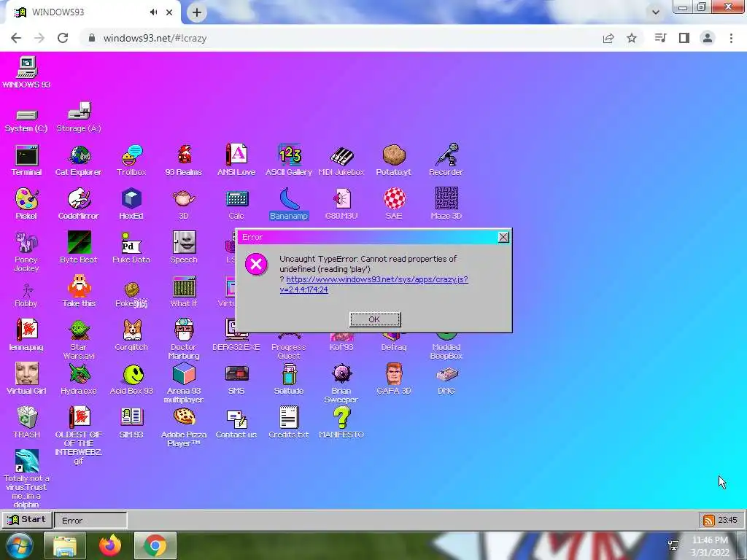
Task: Launch the Solitude icon
Action: (x=289, y=374)
